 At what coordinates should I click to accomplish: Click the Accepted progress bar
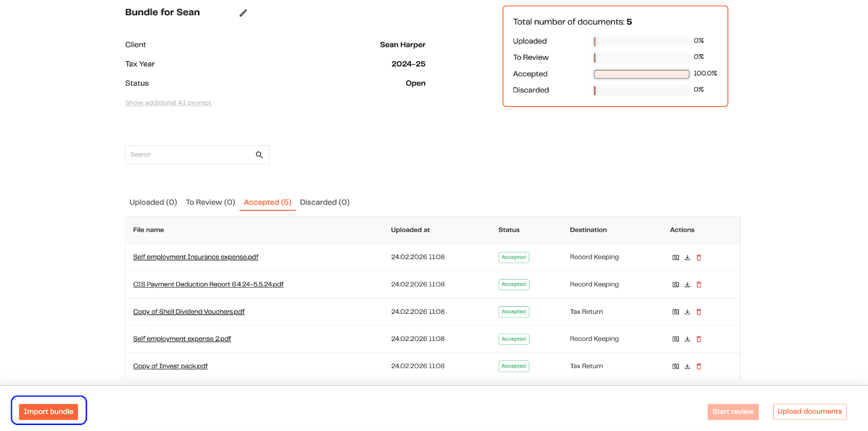[641, 74]
